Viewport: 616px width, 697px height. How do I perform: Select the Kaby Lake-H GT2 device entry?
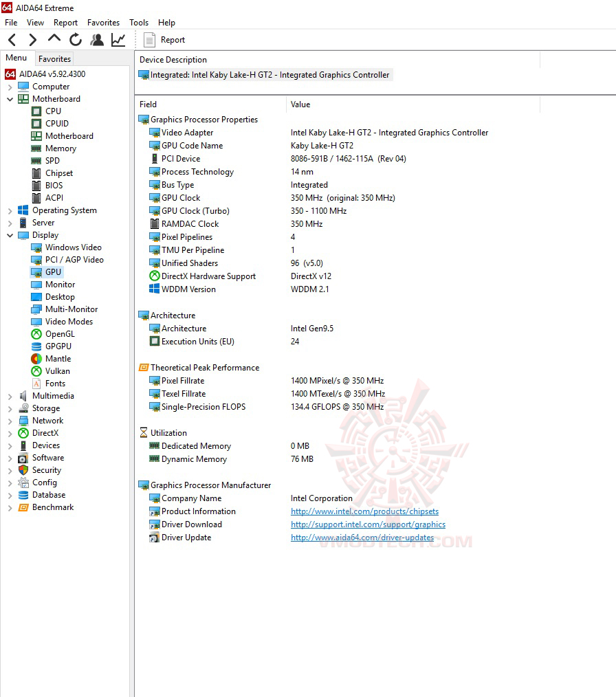[x=265, y=74]
